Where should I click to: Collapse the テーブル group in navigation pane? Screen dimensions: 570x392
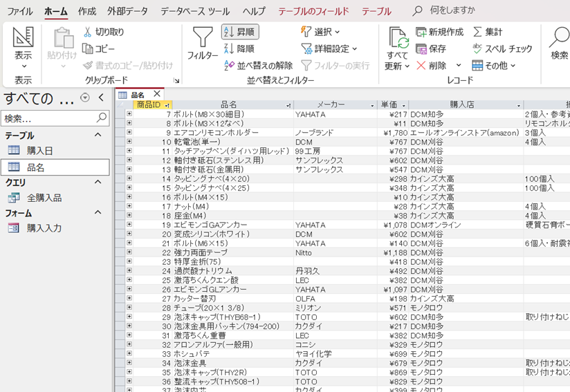[x=98, y=136]
